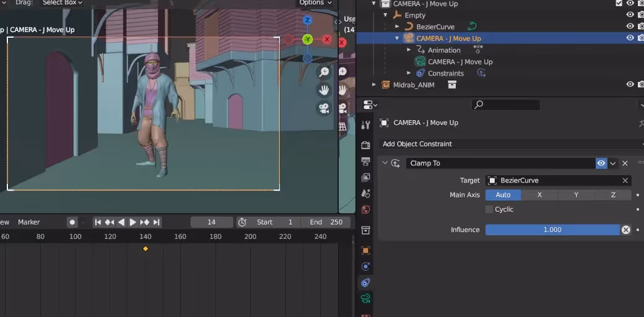Open the Select Box drag dropdown
The image size is (644, 317).
[x=62, y=2]
